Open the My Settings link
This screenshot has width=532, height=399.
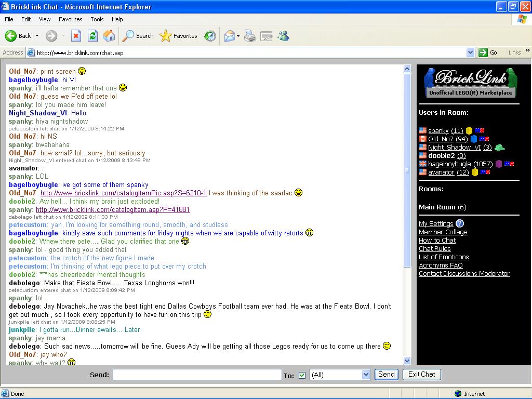436,223
